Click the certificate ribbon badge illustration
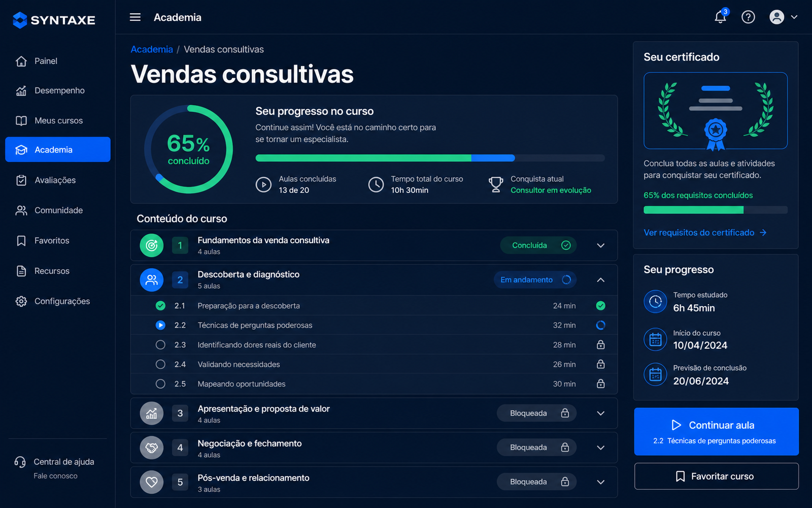The width and height of the screenshot is (812, 508). pyautogui.click(x=716, y=134)
